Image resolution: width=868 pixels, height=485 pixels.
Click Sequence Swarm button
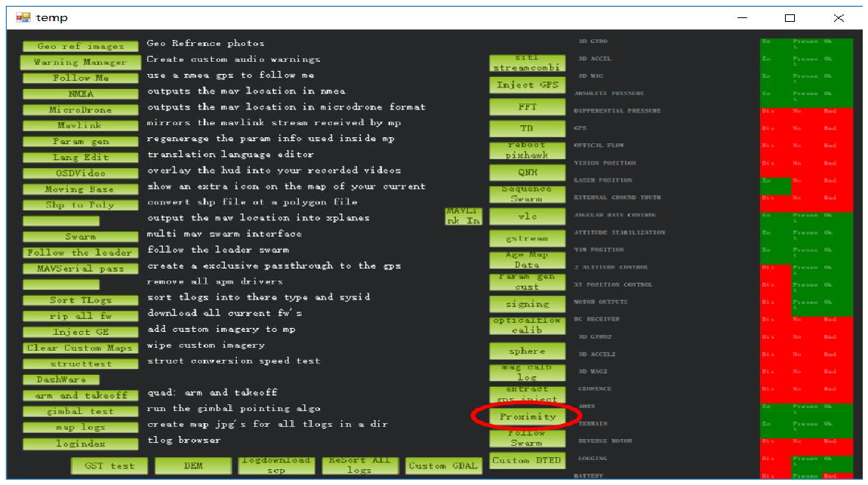pyautogui.click(x=527, y=194)
